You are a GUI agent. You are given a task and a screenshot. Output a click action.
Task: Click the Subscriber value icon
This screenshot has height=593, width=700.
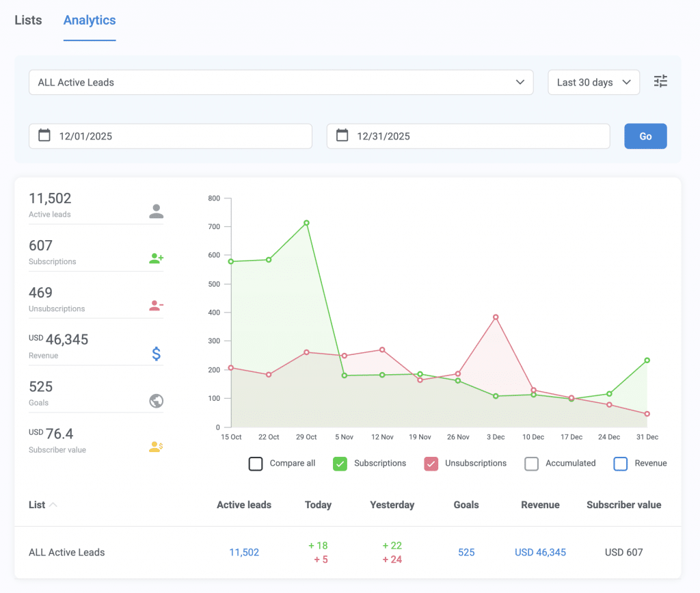[x=156, y=447]
